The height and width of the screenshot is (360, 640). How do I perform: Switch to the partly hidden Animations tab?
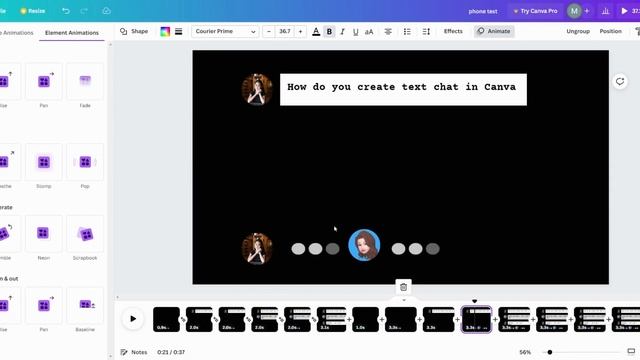[x=17, y=33]
